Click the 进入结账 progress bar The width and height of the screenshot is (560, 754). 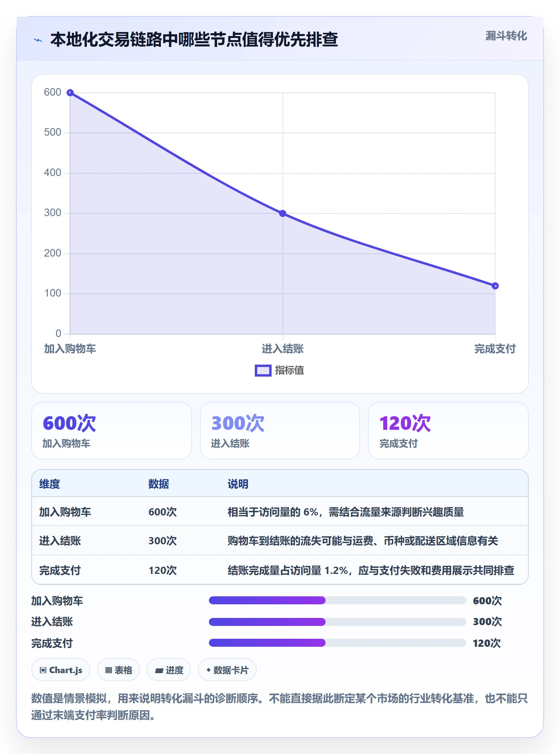pos(337,622)
